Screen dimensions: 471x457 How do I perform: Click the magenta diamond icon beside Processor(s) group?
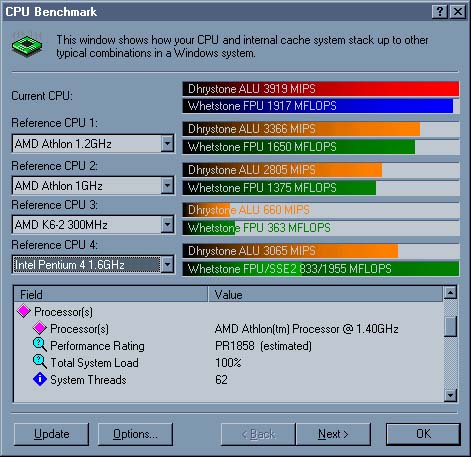click(x=24, y=311)
